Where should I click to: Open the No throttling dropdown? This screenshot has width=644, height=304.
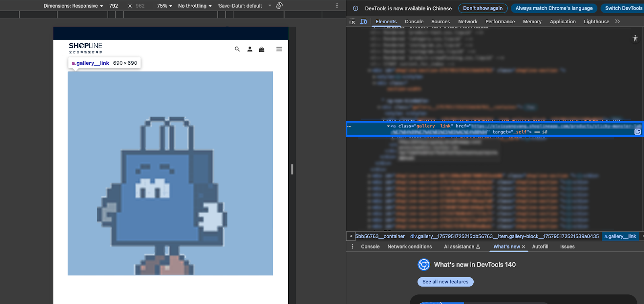(195, 6)
